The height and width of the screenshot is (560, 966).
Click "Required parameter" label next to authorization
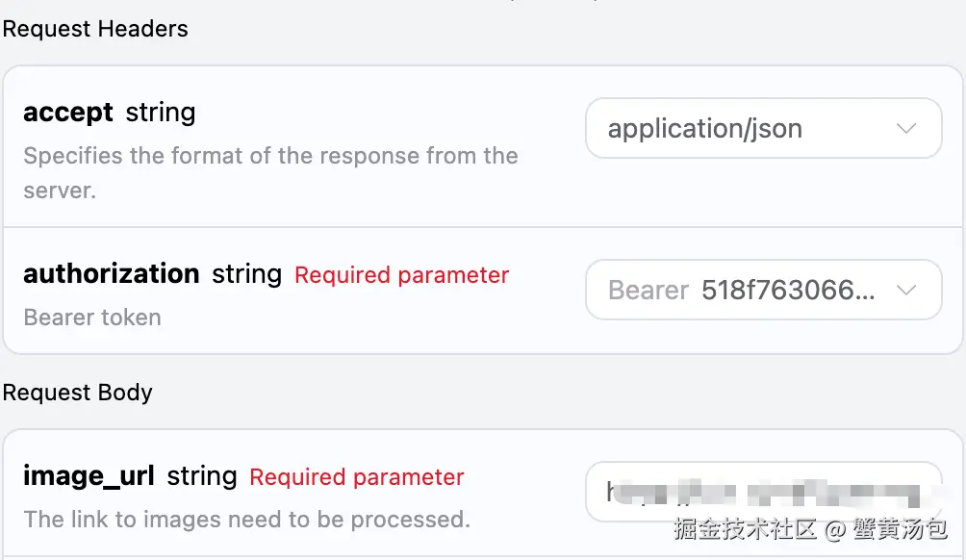click(x=401, y=275)
